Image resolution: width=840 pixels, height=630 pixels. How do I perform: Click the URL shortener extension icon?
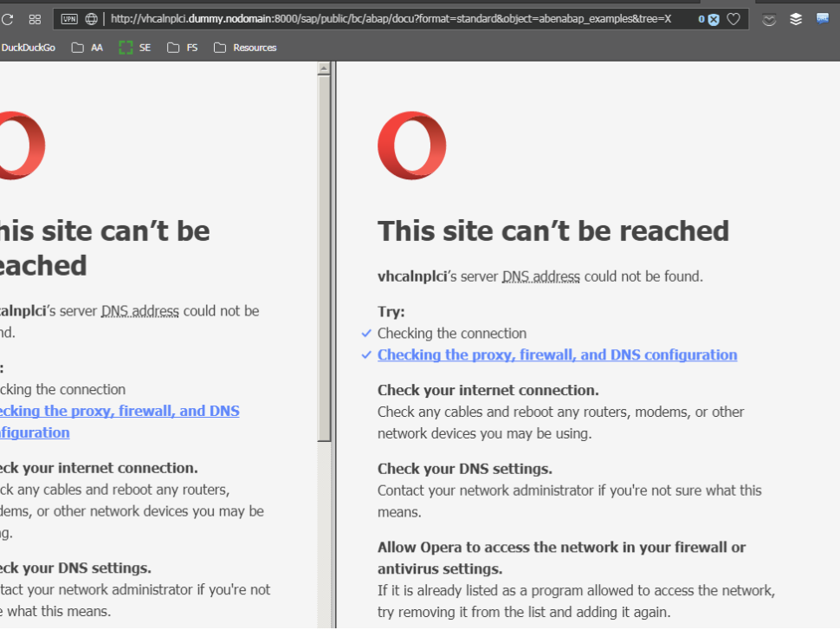click(824, 18)
